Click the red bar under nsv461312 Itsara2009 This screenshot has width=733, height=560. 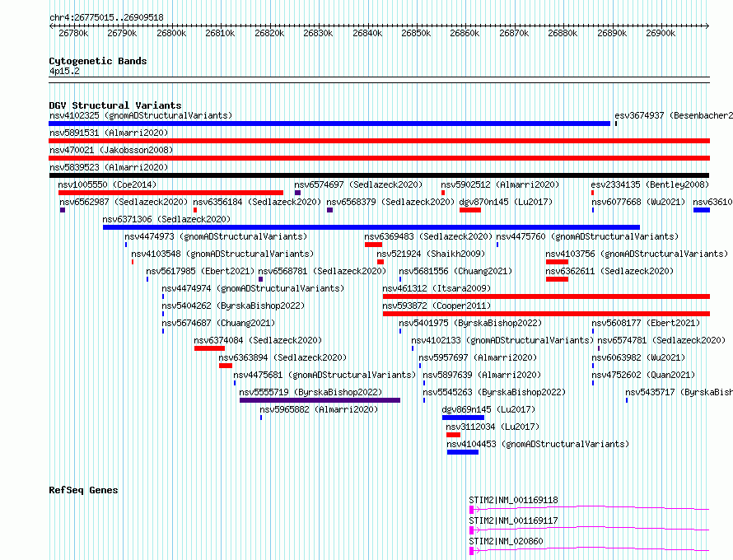[546, 296]
